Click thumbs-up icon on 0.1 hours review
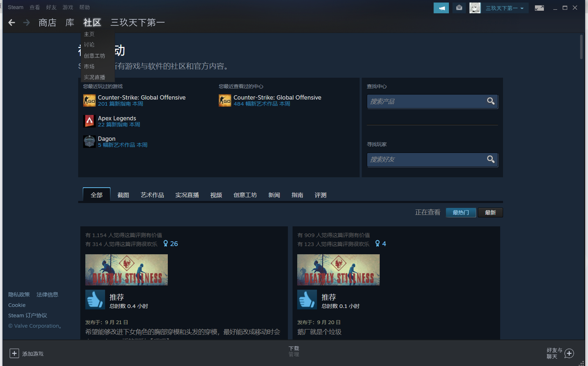 point(307,299)
